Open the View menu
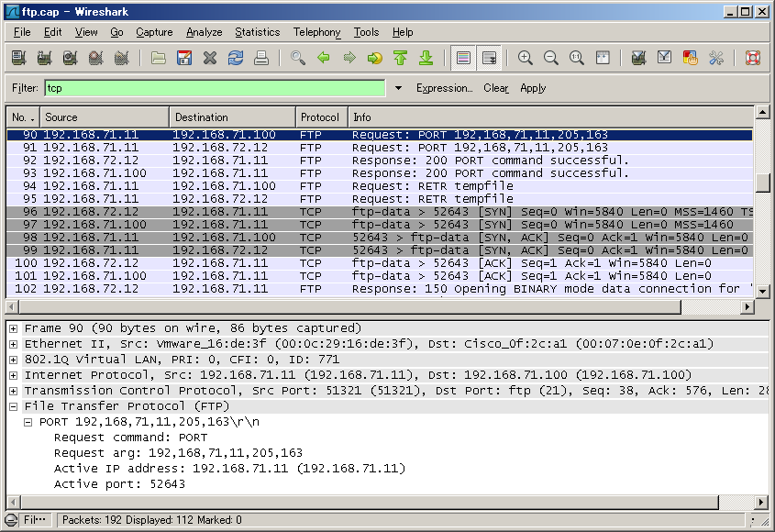Viewport: 775px width, 532px height. pos(86,32)
